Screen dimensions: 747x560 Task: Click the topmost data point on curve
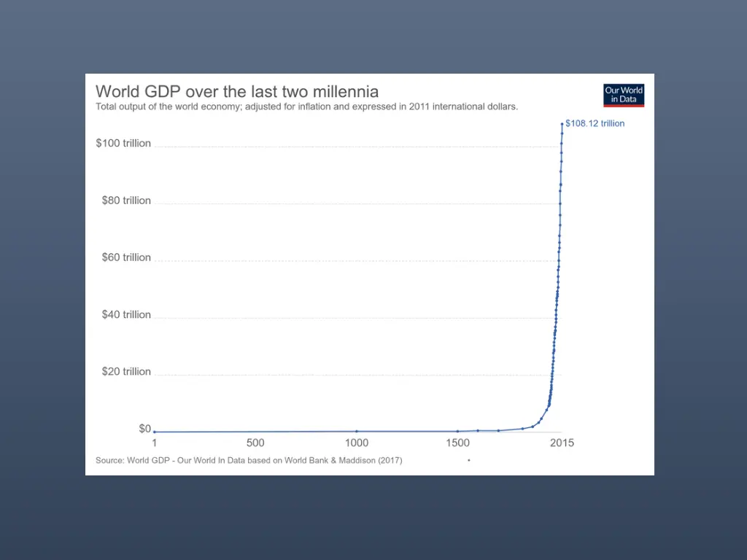pos(562,124)
